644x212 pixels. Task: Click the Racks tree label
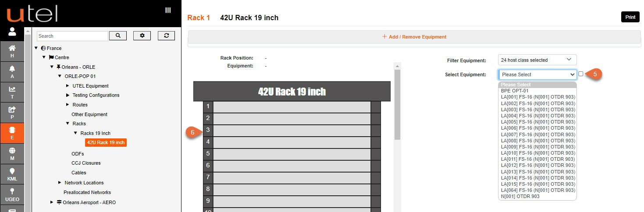click(x=79, y=124)
